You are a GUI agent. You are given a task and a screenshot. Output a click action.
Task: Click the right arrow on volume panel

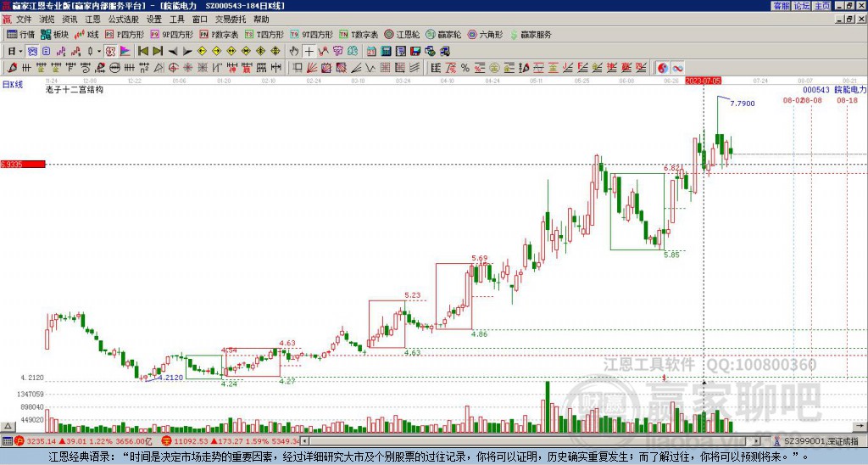coord(861,426)
